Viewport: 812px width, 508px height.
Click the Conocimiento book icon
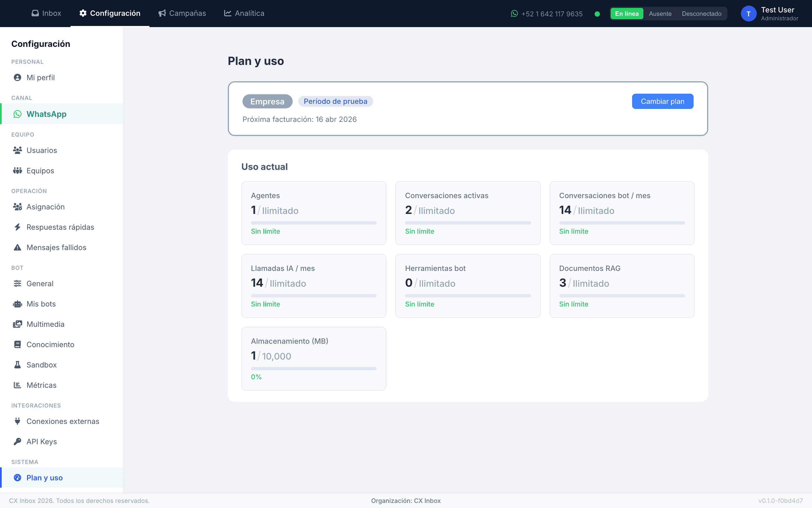click(x=17, y=344)
